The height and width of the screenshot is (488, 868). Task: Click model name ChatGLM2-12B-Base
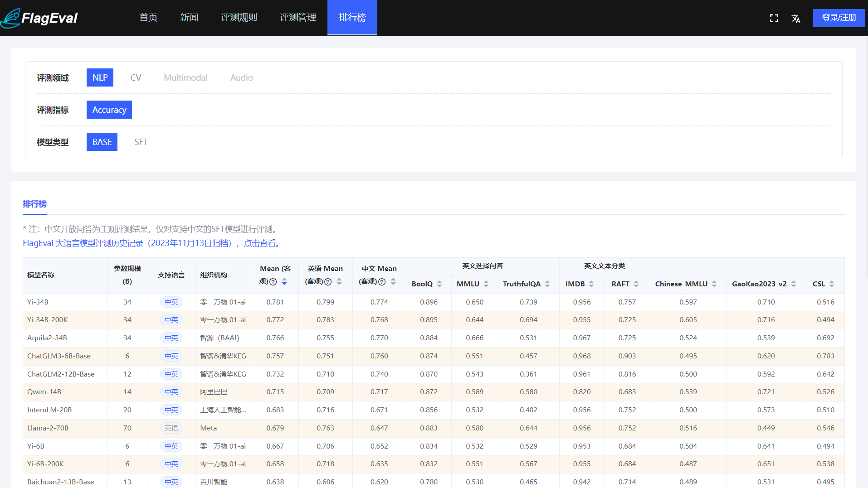click(61, 374)
